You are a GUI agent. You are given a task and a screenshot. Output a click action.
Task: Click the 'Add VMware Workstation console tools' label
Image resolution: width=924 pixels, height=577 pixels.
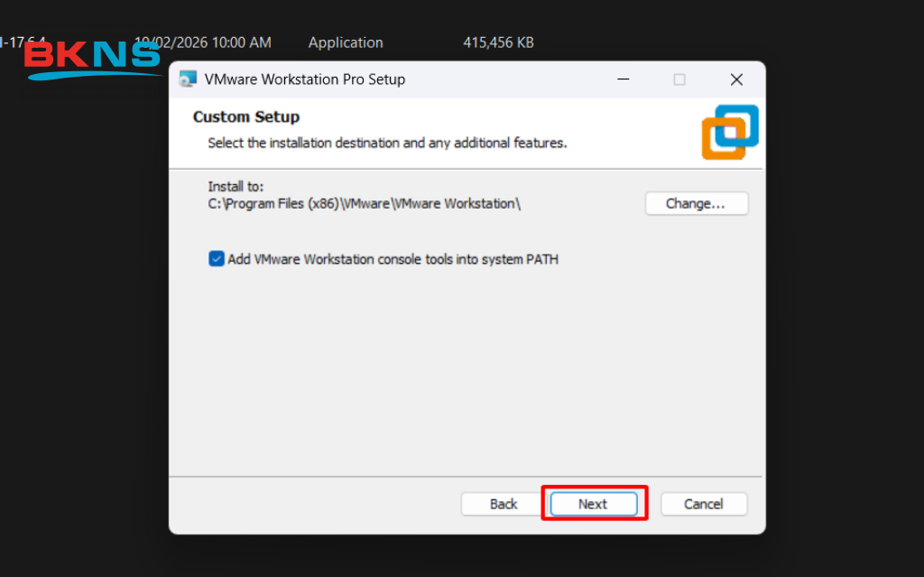point(393,259)
